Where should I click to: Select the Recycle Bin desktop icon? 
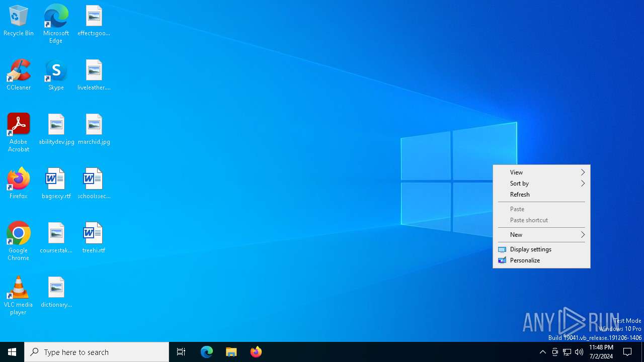click(x=19, y=21)
